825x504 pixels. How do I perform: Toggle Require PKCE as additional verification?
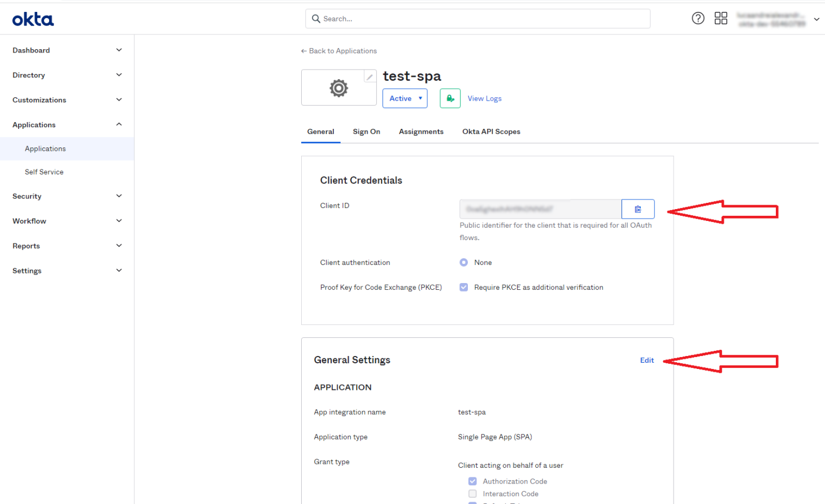click(463, 288)
